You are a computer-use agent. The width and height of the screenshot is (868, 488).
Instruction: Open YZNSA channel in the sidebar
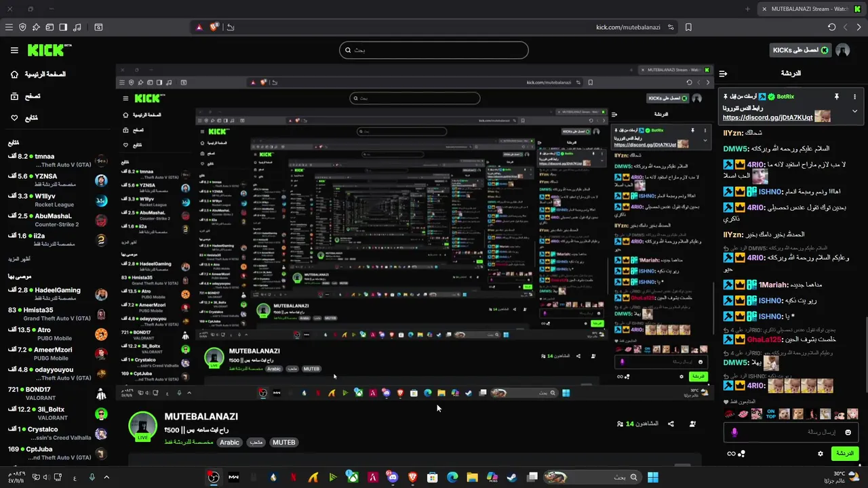pos(58,180)
